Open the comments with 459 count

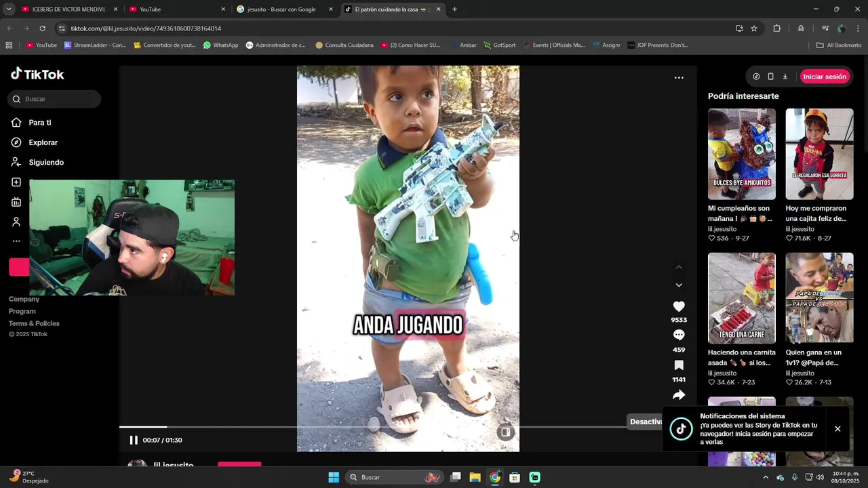[x=679, y=335]
